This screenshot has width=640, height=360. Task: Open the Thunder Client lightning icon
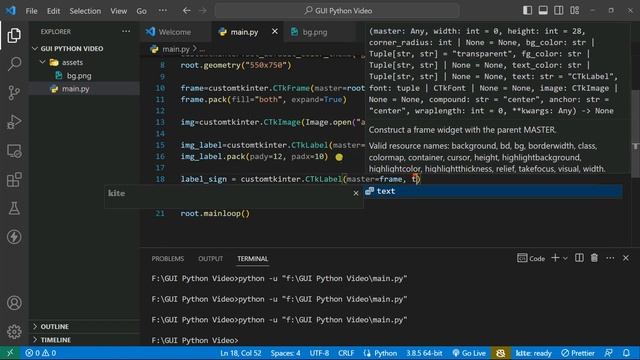14,237
